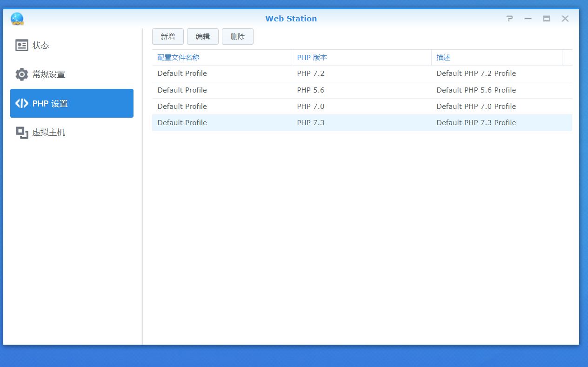Sort by 配置文件名称 column header
The width and height of the screenshot is (588, 367).
(x=179, y=58)
